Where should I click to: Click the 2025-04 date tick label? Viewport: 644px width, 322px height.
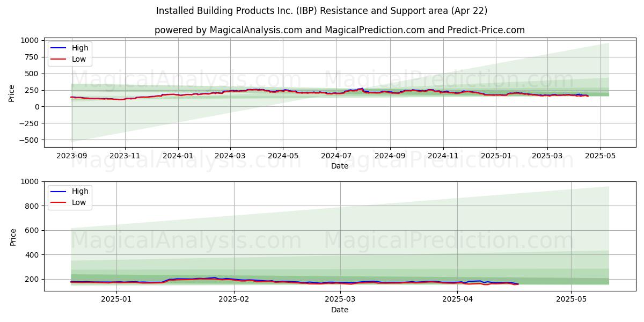(x=457, y=299)
